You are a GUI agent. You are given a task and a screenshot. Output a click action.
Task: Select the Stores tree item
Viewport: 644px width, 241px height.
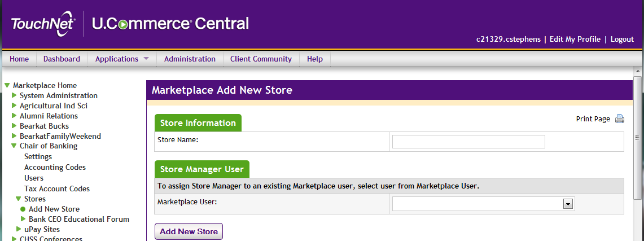coord(35,199)
